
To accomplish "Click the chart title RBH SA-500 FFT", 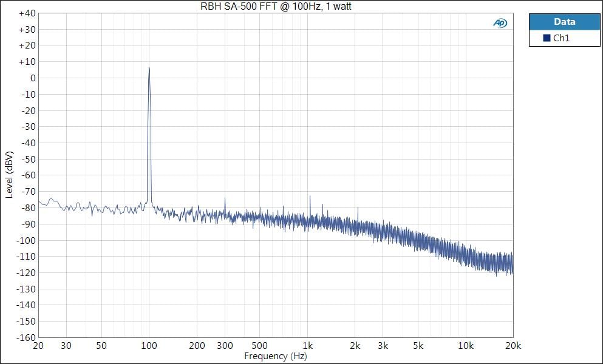I will (276, 6).
